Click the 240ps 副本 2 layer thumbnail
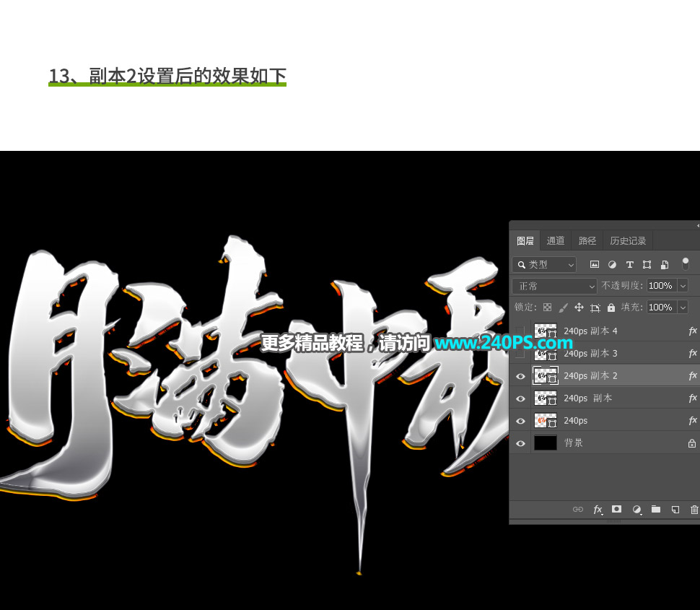 click(x=546, y=375)
